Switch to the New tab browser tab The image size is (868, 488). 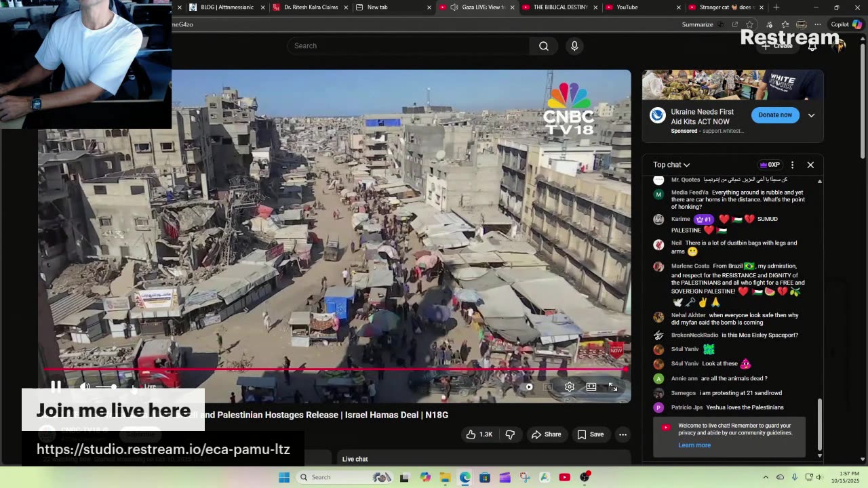point(393,7)
